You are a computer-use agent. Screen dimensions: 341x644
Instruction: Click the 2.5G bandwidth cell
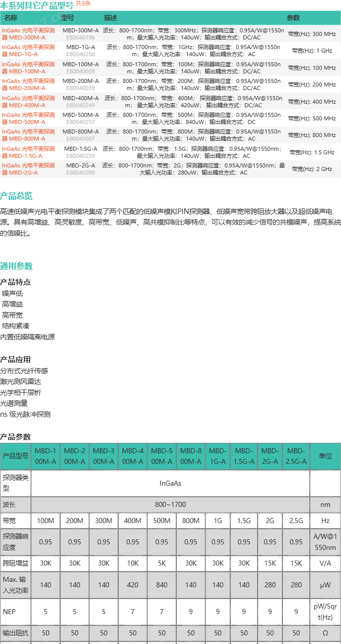click(296, 521)
